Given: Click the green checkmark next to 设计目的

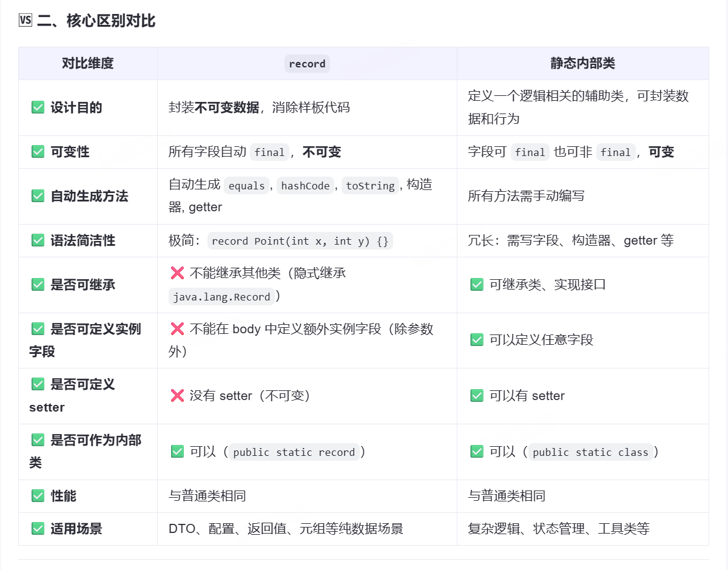Looking at the screenshot, I should [x=38, y=108].
